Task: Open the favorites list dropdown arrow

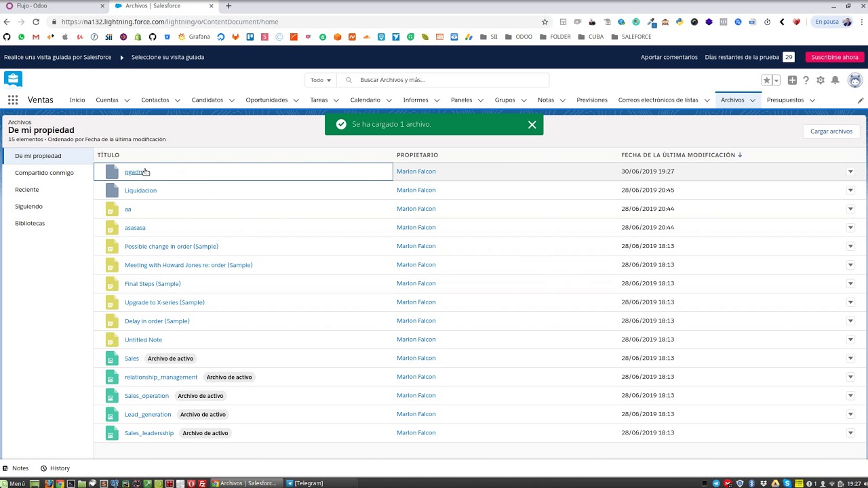Action: click(x=776, y=80)
